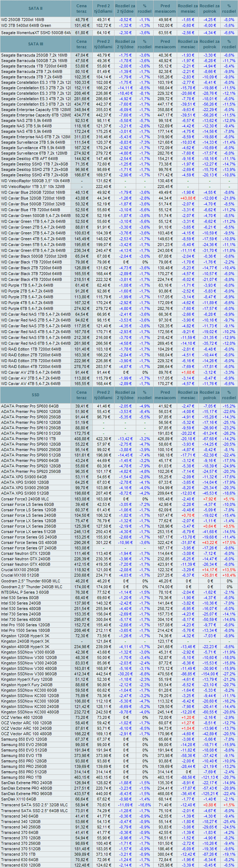Click Kingston HyperX Fury 240GB

click(x=27, y=685)
